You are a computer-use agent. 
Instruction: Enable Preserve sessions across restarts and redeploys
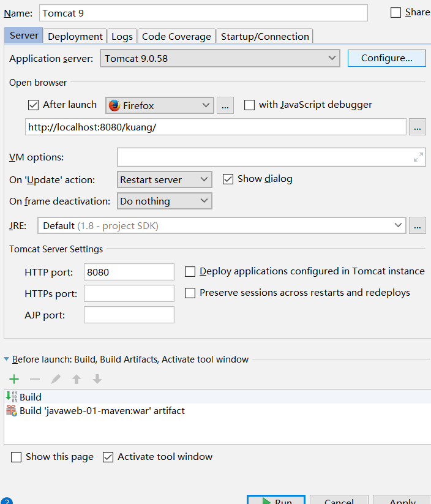190,293
